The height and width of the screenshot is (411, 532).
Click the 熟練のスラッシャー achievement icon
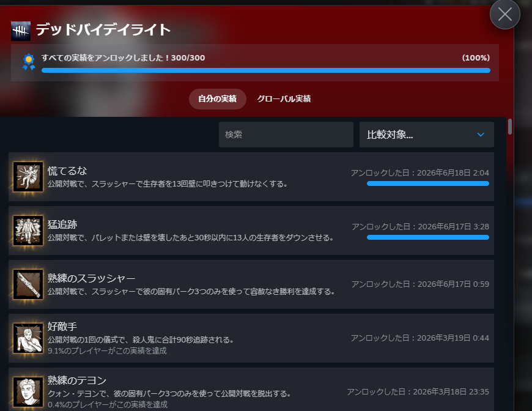point(28,284)
